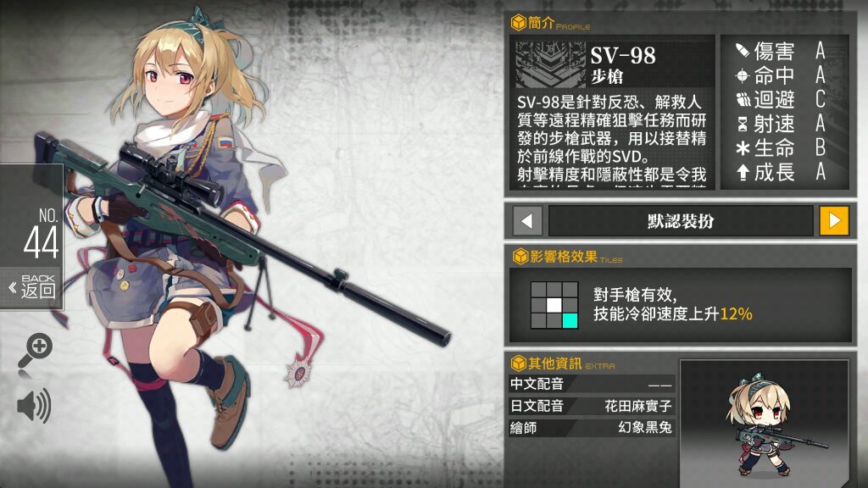Click the SV-98 weapon emblem image

(549, 64)
